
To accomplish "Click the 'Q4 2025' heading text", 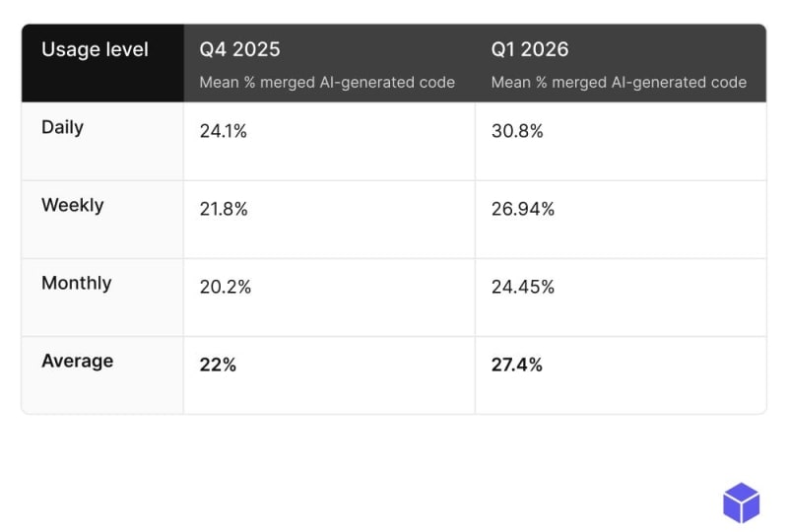I will click(x=239, y=49).
